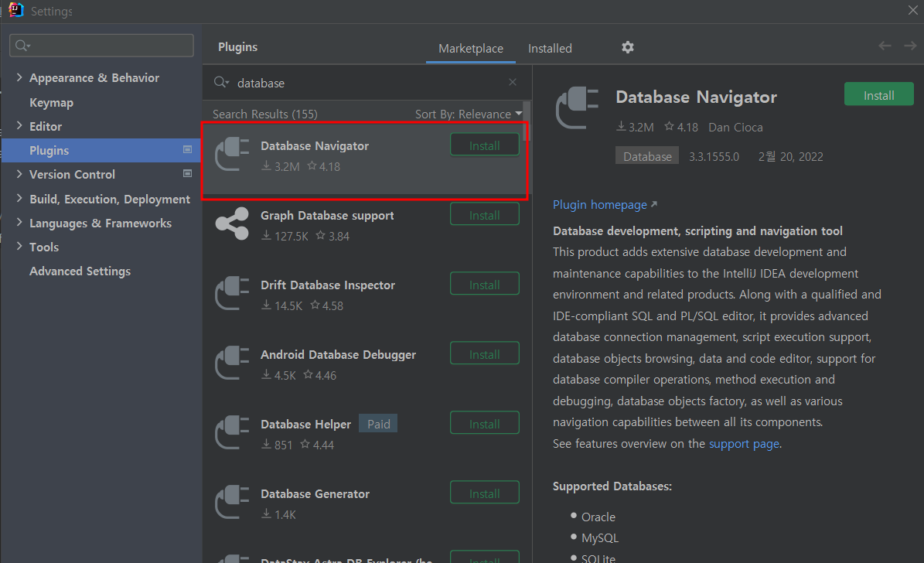Expand the Version Control section

click(x=19, y=174)
